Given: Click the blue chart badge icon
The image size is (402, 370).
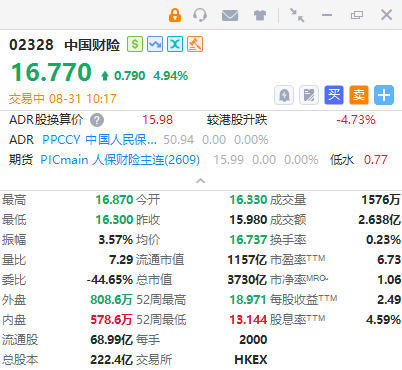Looking at the screenshot, I should tap(155, 44).
